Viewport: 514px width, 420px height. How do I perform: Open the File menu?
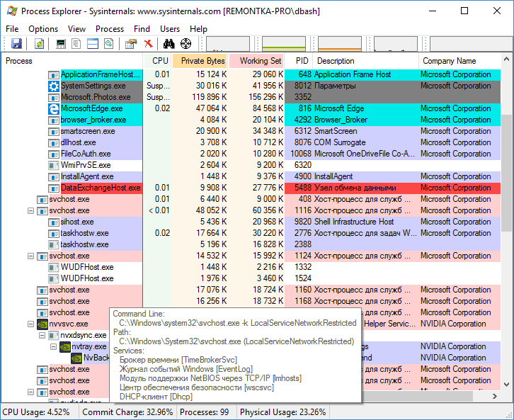pyautogui.click(x=12, y=29)
